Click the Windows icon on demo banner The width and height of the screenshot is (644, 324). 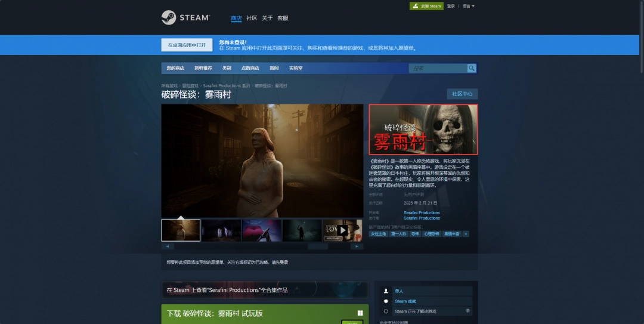tap(360, 313)
